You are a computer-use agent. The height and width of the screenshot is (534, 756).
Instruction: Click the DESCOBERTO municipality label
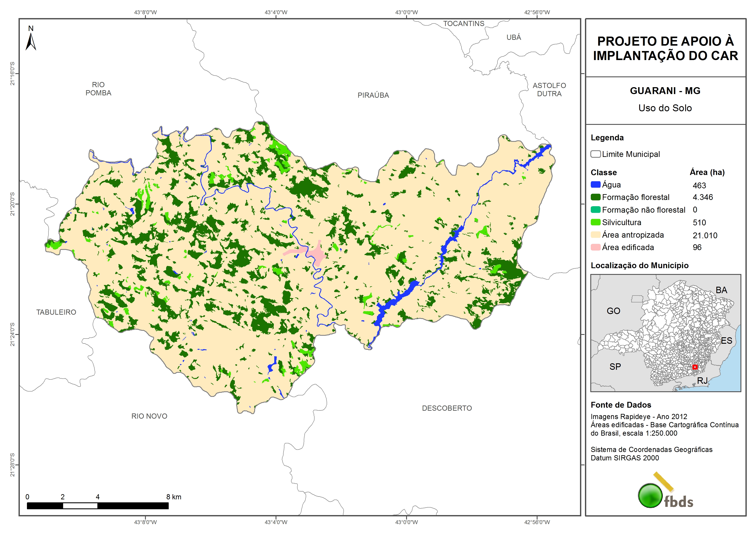coord(447,408)
